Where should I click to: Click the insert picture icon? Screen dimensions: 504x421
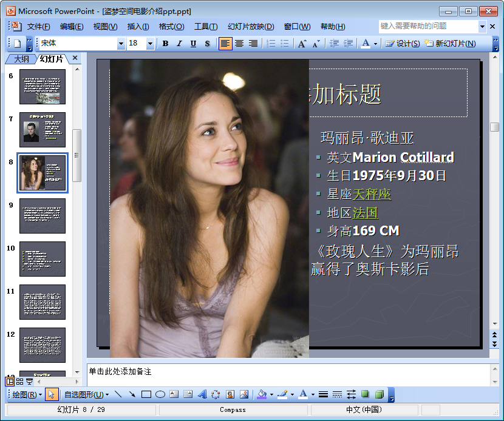(244, 394)
